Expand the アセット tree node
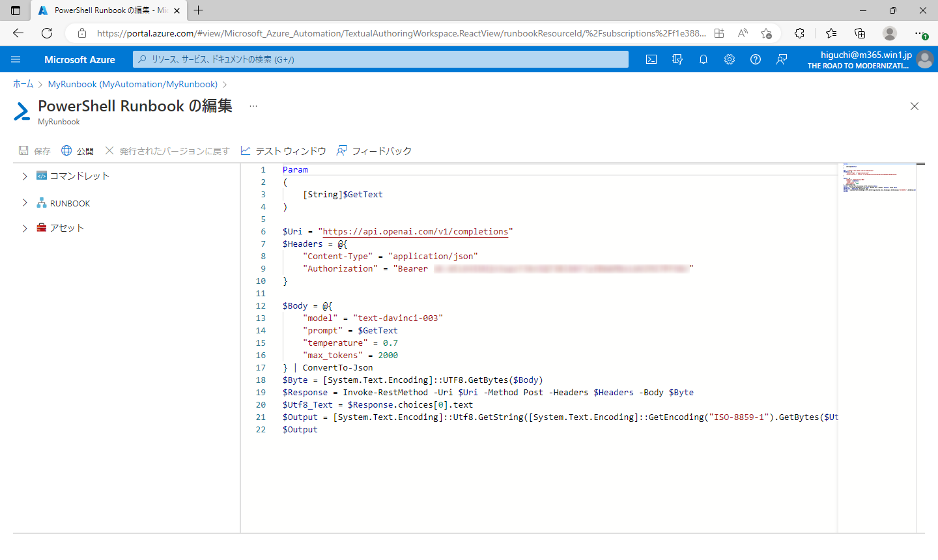This screenshot has height=560, width=938. [25, 228]
